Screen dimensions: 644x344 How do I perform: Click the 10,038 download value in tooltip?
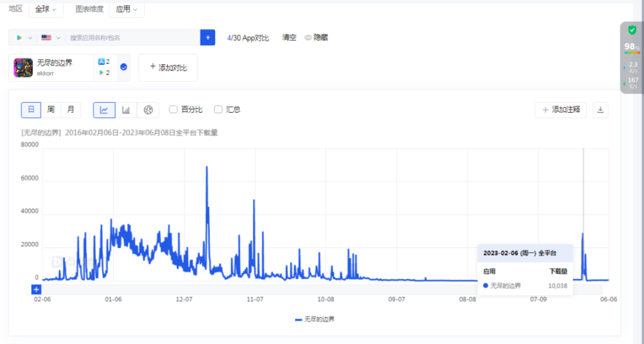(557, 286)
